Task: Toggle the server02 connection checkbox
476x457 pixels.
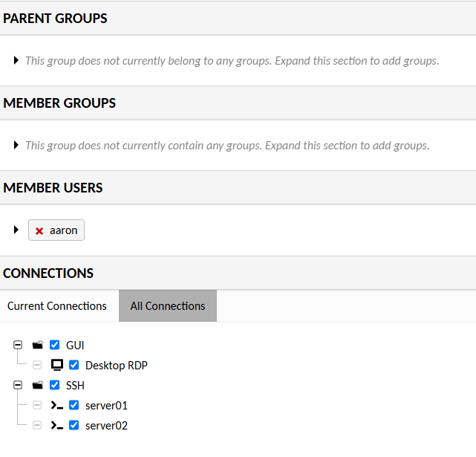Action: pos(74,426)
